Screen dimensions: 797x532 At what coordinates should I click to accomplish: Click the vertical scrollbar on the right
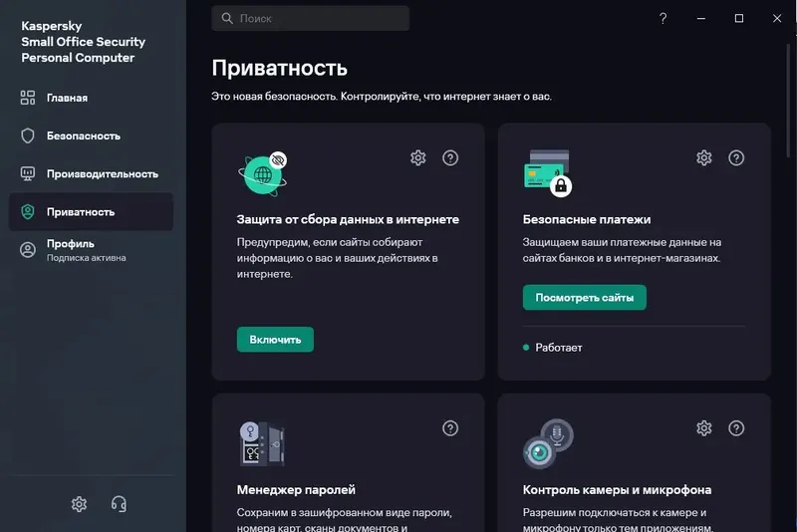pos(789,102)
